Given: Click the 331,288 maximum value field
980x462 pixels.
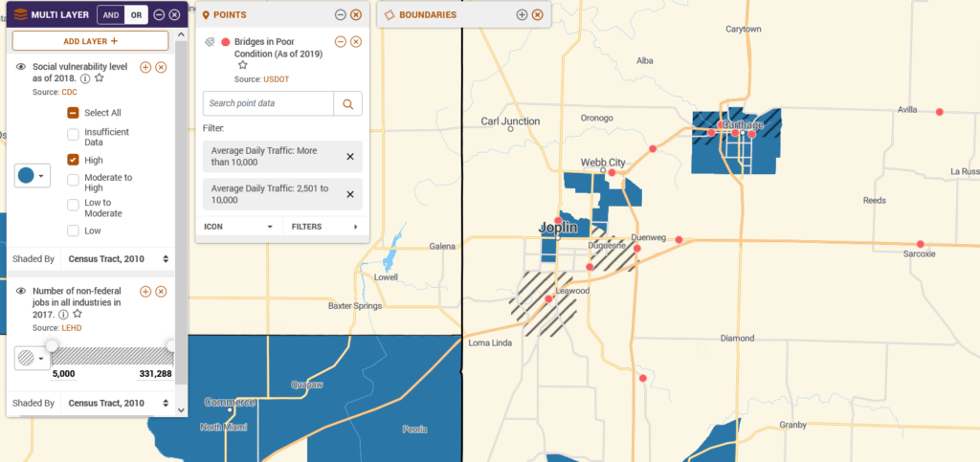Looking at the screenshot, I should (x=154, y=374).
